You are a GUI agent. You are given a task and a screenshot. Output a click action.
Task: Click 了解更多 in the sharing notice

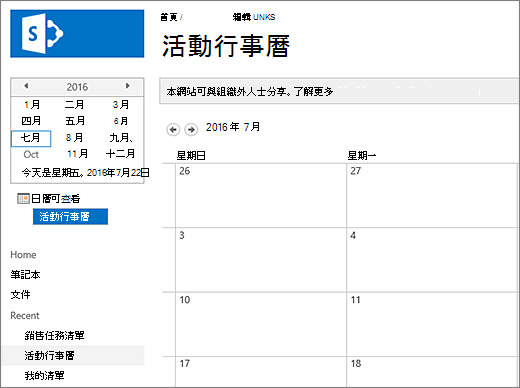314,91
